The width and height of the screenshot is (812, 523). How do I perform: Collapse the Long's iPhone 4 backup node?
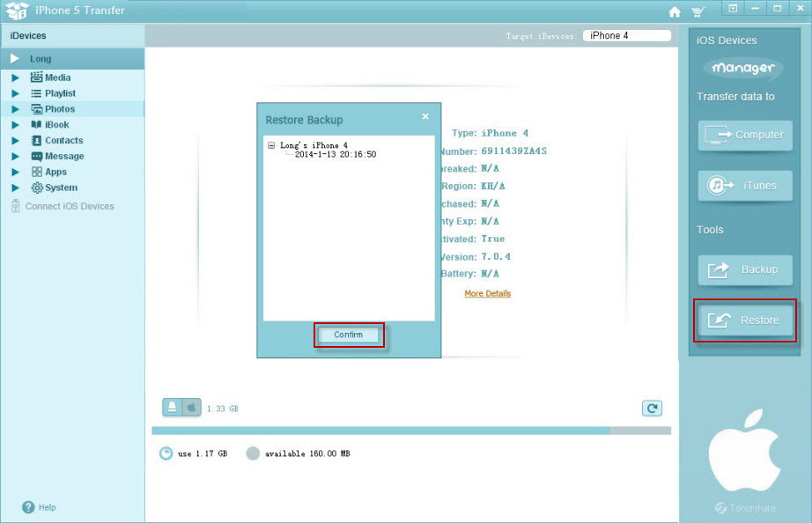tap(271, 145)
